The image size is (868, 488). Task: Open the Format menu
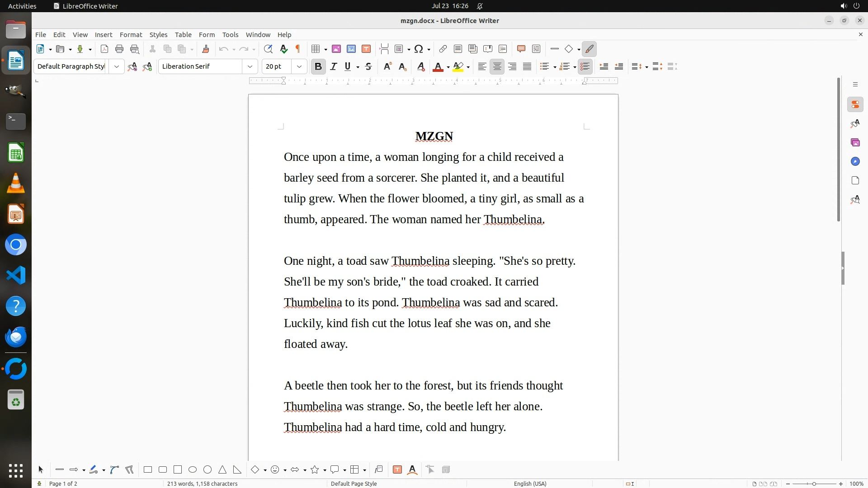(x=131, y=35)
